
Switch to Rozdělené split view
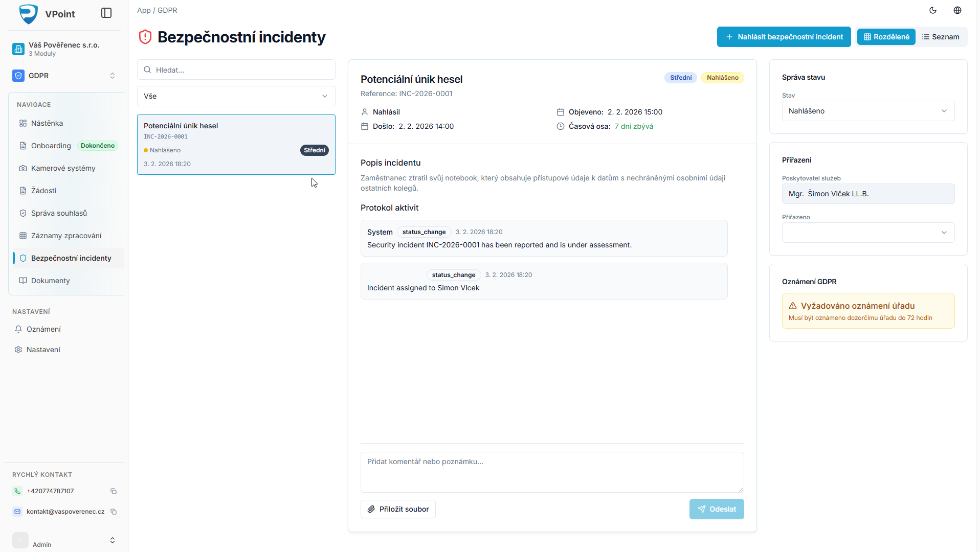886,37
